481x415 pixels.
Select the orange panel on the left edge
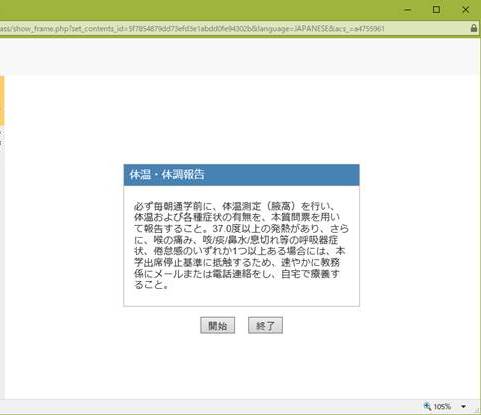coord(2,101)
